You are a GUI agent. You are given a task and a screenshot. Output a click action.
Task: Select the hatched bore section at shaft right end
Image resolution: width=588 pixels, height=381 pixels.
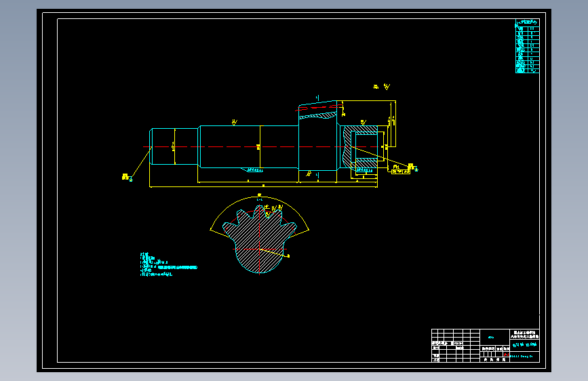(360, 146)
